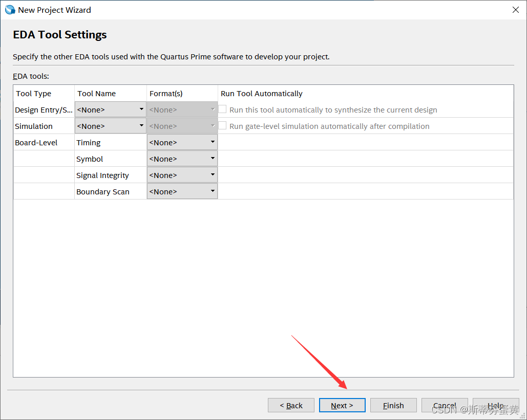Click the Format(s) column header
Screen dimensions: 527x420
click(x=182, y=93)
